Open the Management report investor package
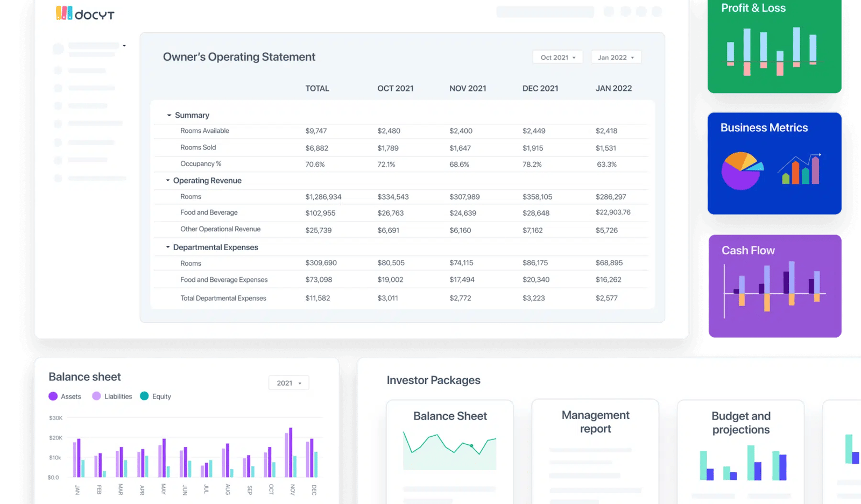Viewport: 861px width, 504px height. 595,452
